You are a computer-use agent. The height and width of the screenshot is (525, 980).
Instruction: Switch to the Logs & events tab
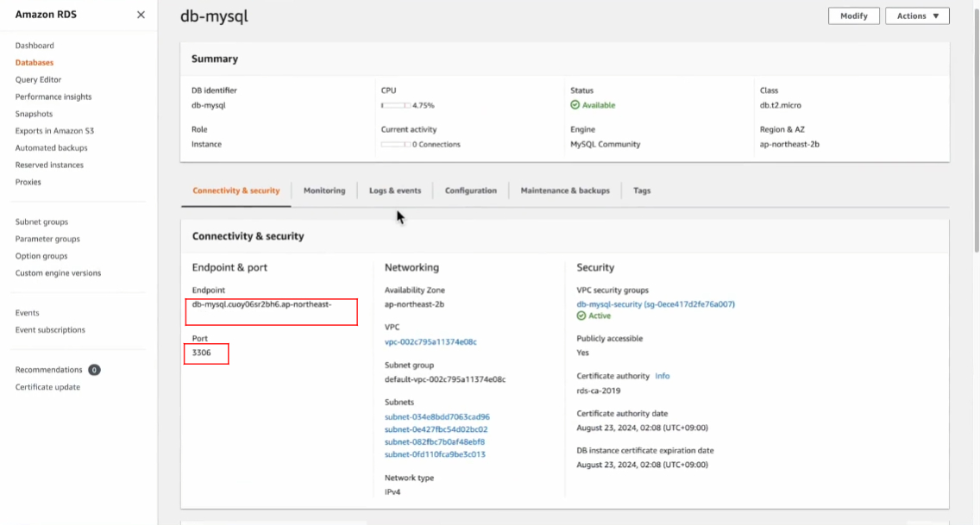[x=395, y=191]
